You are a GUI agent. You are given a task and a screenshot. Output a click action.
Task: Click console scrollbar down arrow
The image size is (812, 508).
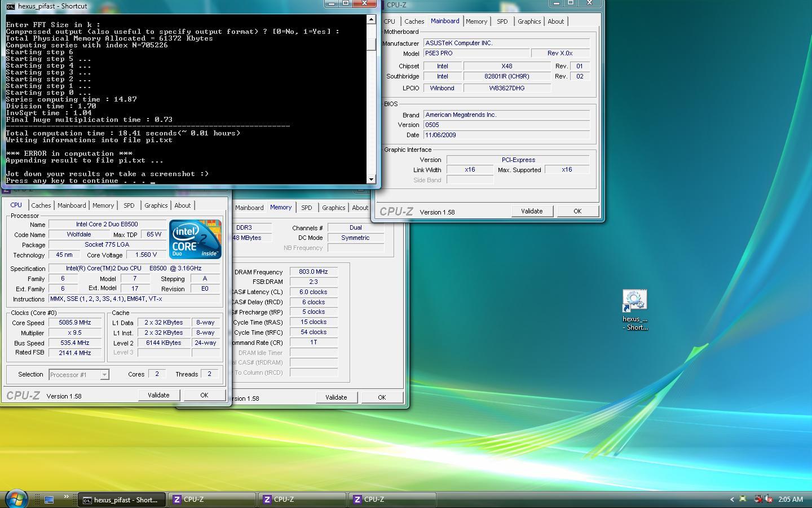371,179
